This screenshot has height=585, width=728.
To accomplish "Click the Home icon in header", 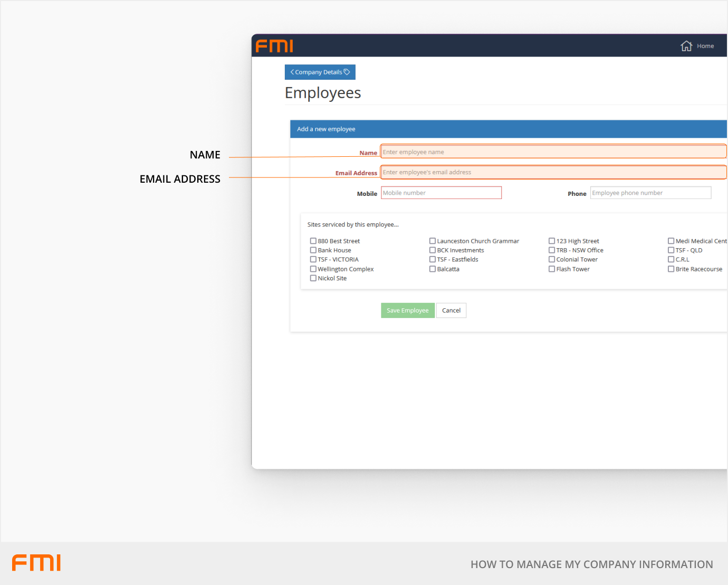I will (x=686, y=46).
